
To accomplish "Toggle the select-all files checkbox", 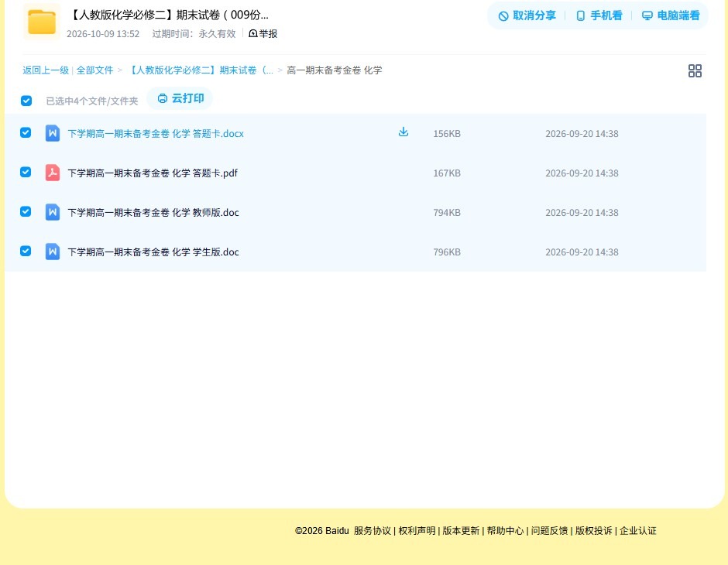I will point(26,101).
